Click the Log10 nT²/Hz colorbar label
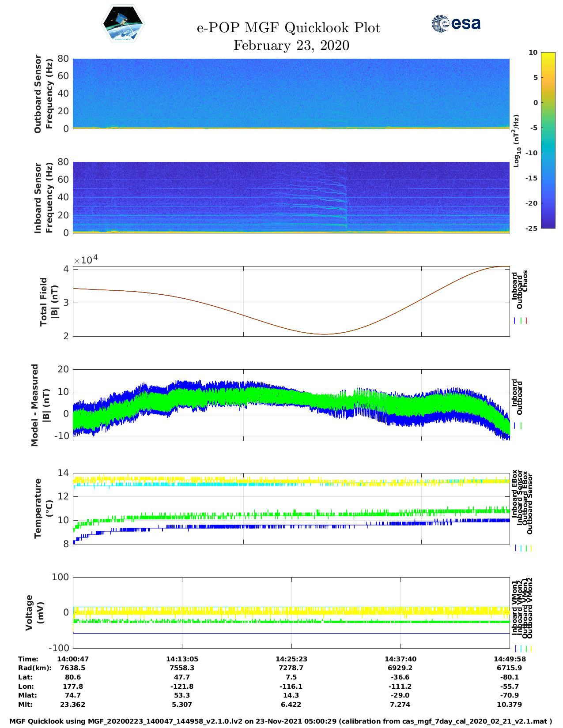Screen dimensions: 563x728 tap(516, 141)
